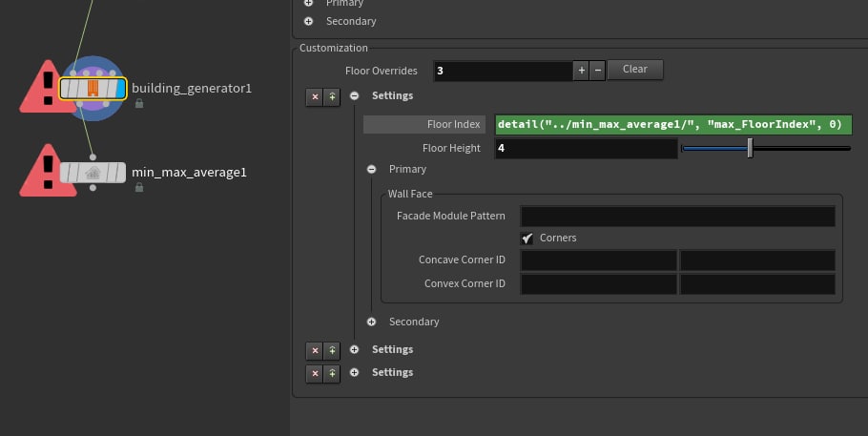This screenshot has height=436, width=868.
Task: Remove the last Settings override with the x icon
Action: (x=315, y=373)
